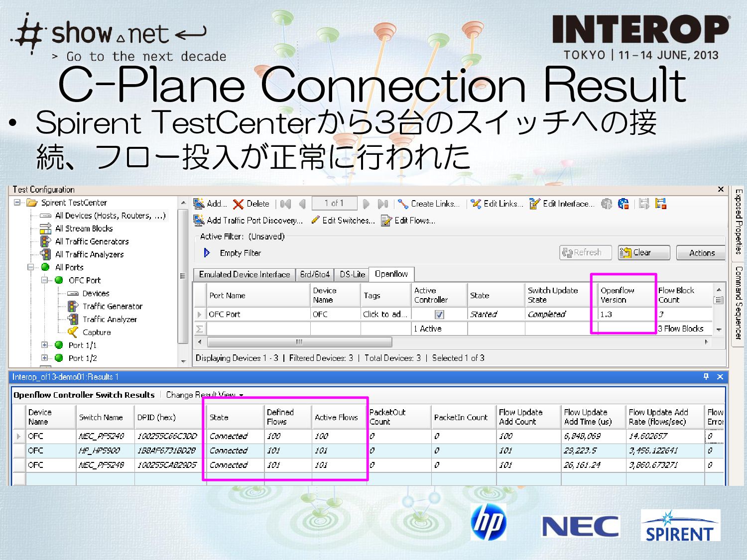Click 'Click to ad...' tags cell
Screen dimensions: 747x560
(x=385, y=314)
